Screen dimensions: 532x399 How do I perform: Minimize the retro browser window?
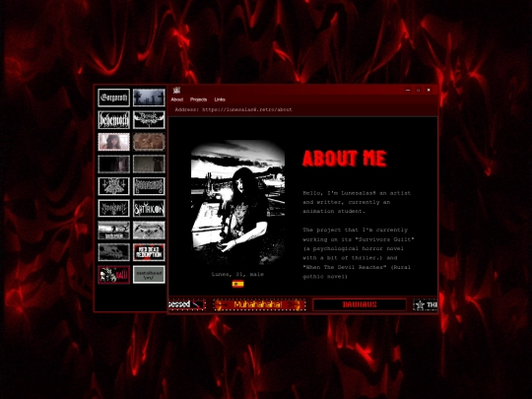tap(408, 90)
